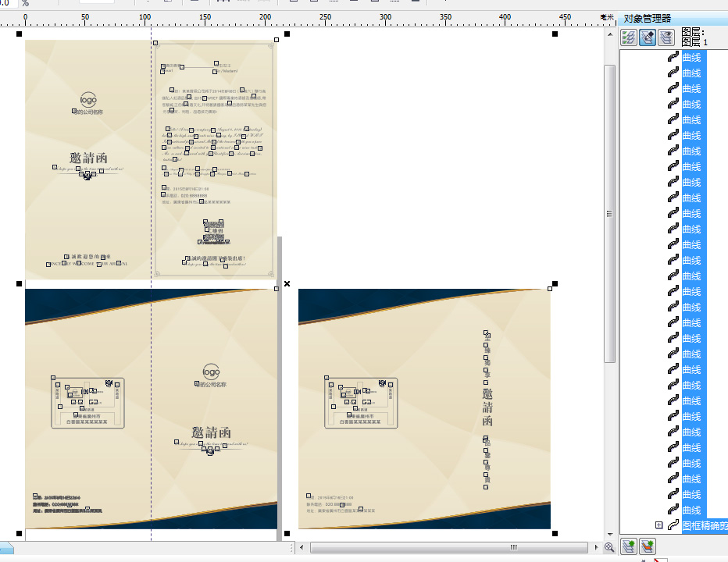Select the map graphic on bottom-left spread
728x562 pixels.
87,403
